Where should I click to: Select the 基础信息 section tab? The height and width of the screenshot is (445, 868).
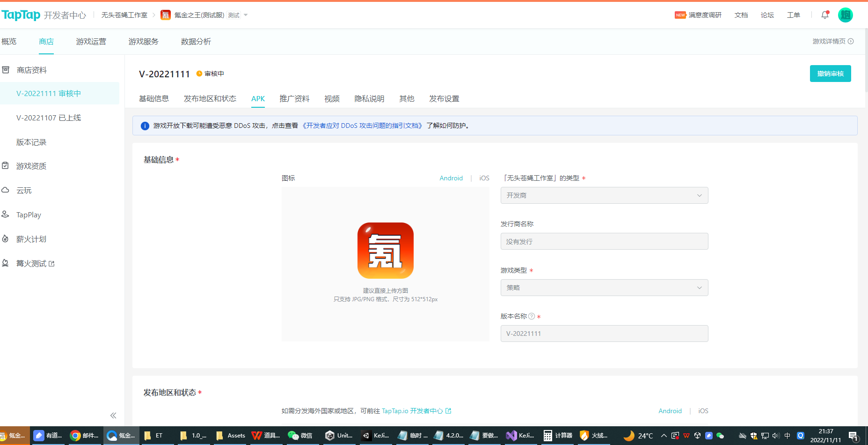point(154,98)
